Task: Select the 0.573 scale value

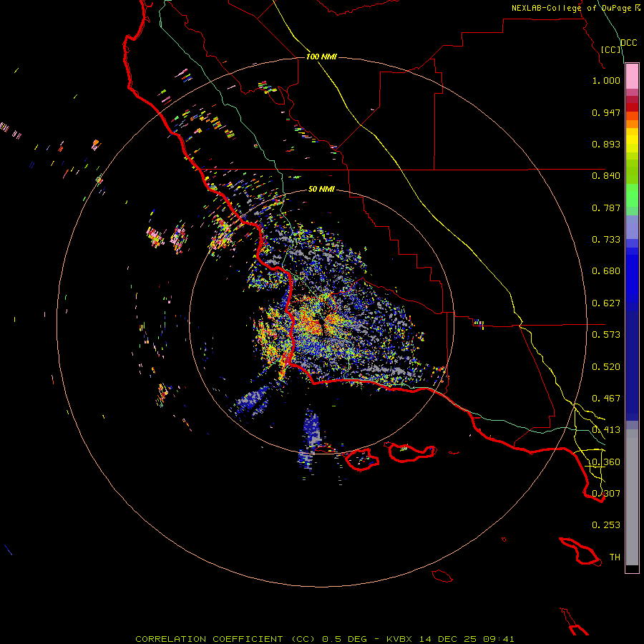Action: click(606, 335)
